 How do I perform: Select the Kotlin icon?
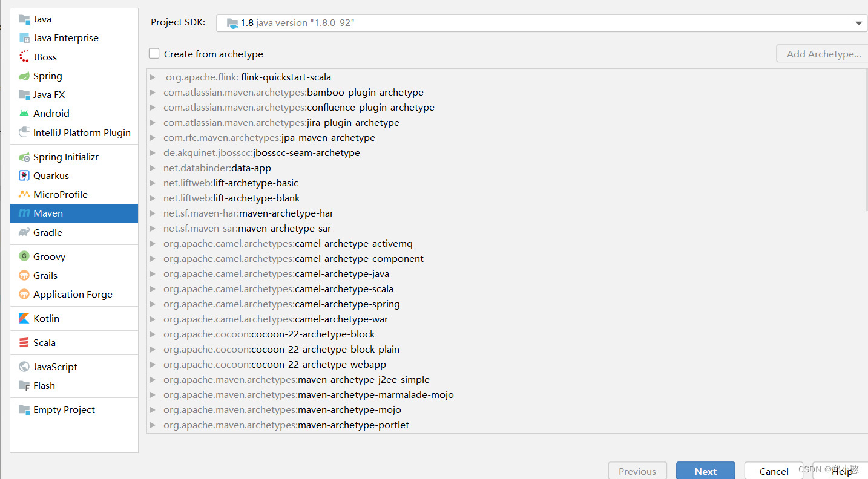point(24,318)
